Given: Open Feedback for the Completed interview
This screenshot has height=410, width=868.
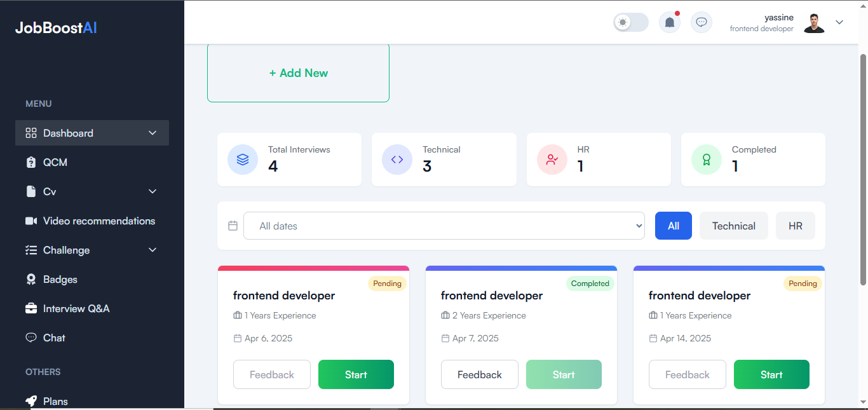Looking at the screenshot, I should (480, 374).
